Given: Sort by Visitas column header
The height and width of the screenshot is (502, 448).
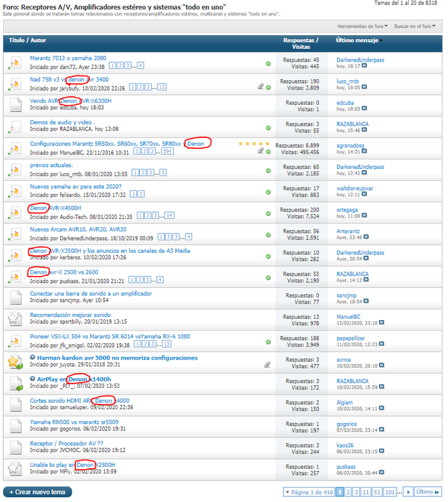Looking at the screenshot, I should 301,47.
